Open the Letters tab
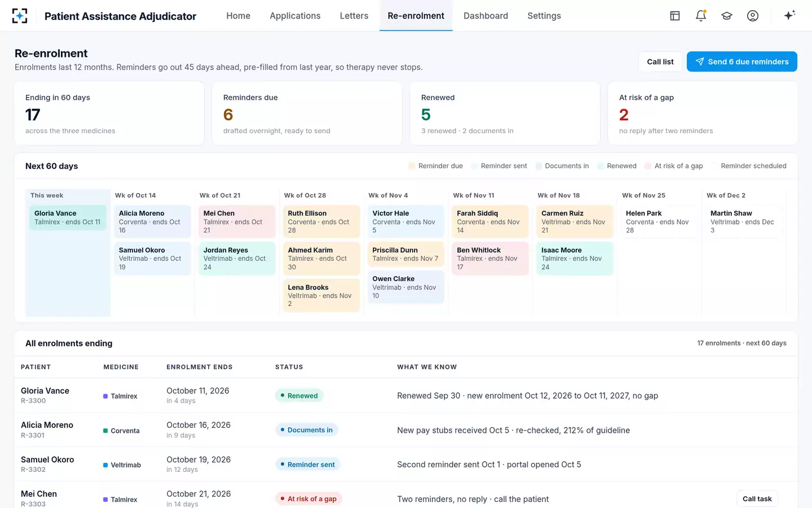Viewport: 812px width, 508px height. pos(354,16)
